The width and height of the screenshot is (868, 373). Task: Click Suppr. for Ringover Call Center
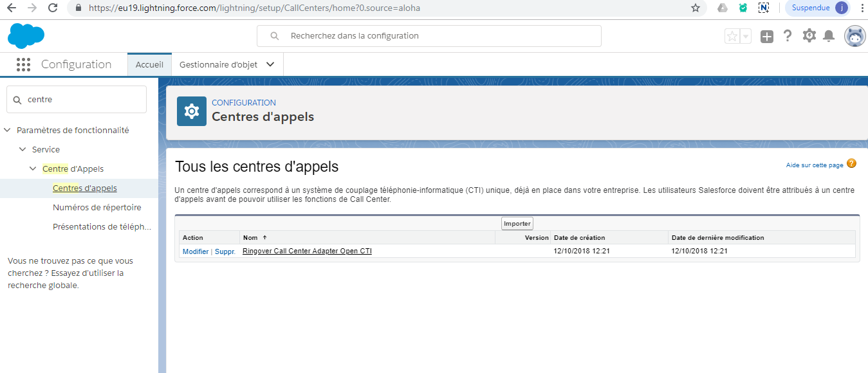click(x=225, y=251)
